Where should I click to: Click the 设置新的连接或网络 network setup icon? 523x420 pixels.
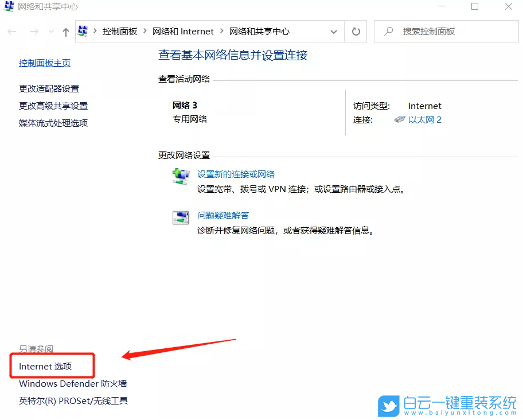pyautogui.click(x=181, y=176)
